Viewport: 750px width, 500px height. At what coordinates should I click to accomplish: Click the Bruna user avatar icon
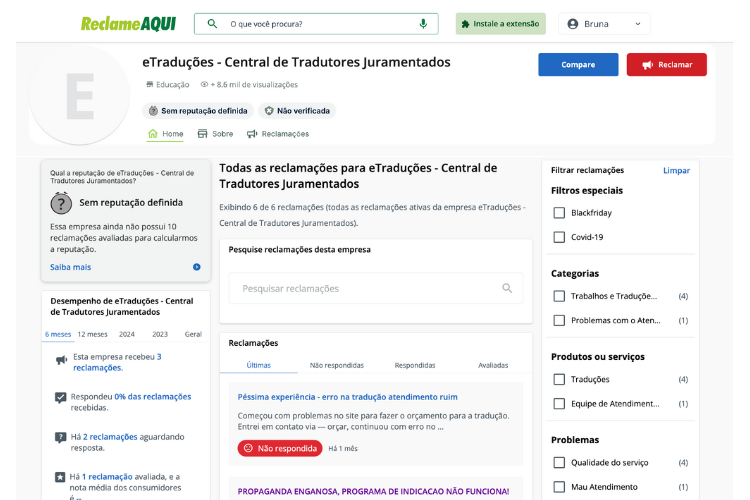point(573,24)
